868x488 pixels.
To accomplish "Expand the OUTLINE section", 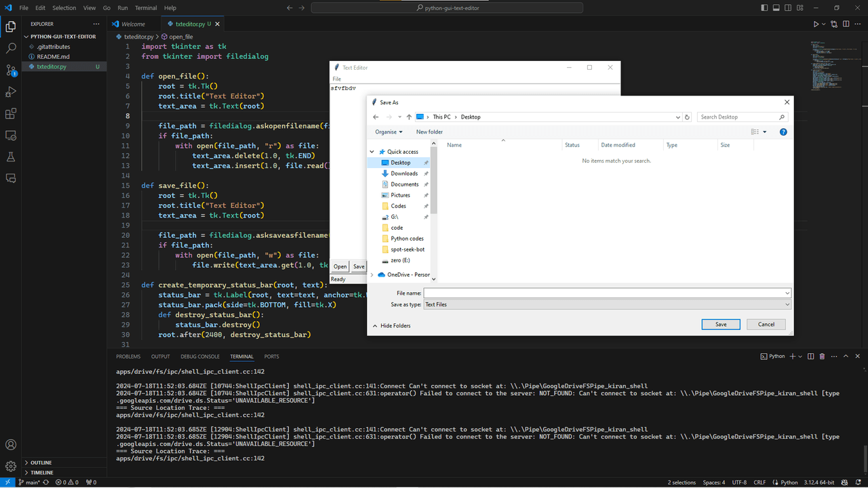I will (41, 463).
